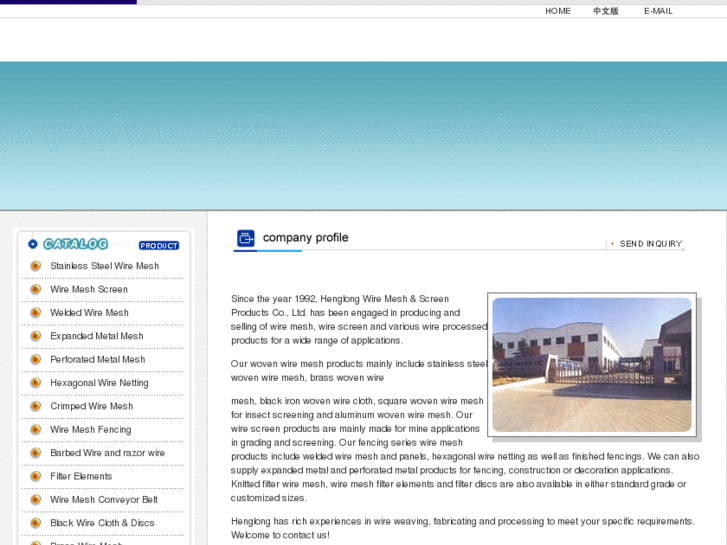The height and width of the screenshot is (545, 727).
Task: Click the paragraph starting 'Since the year 1992'
Action: (x=359, y=320)
